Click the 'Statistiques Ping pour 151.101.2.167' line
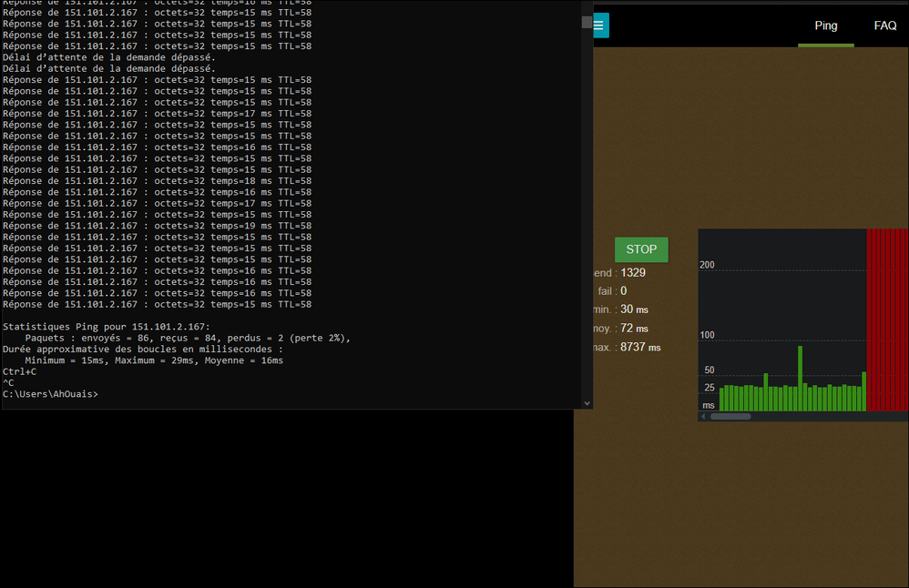 107,327
